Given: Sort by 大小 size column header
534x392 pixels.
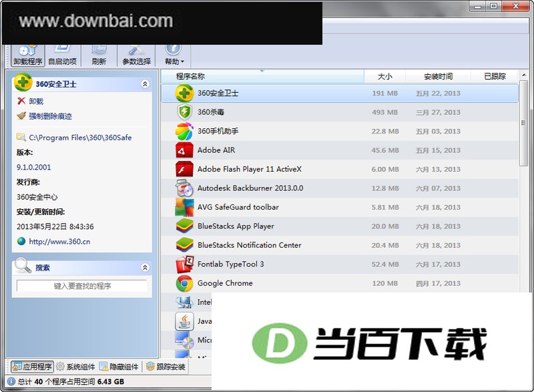Looking at the screenshot, I should click(x=385, y=76).
